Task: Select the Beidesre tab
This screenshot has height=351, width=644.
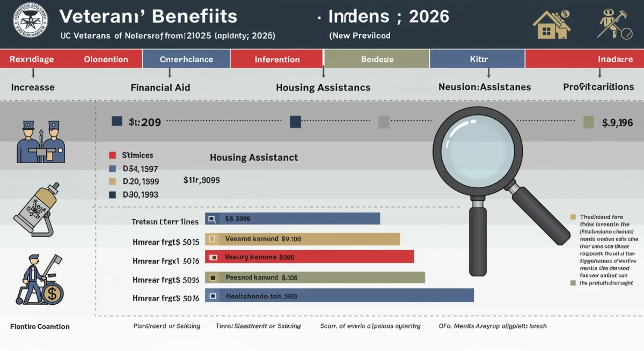Action: click(376, 59)
